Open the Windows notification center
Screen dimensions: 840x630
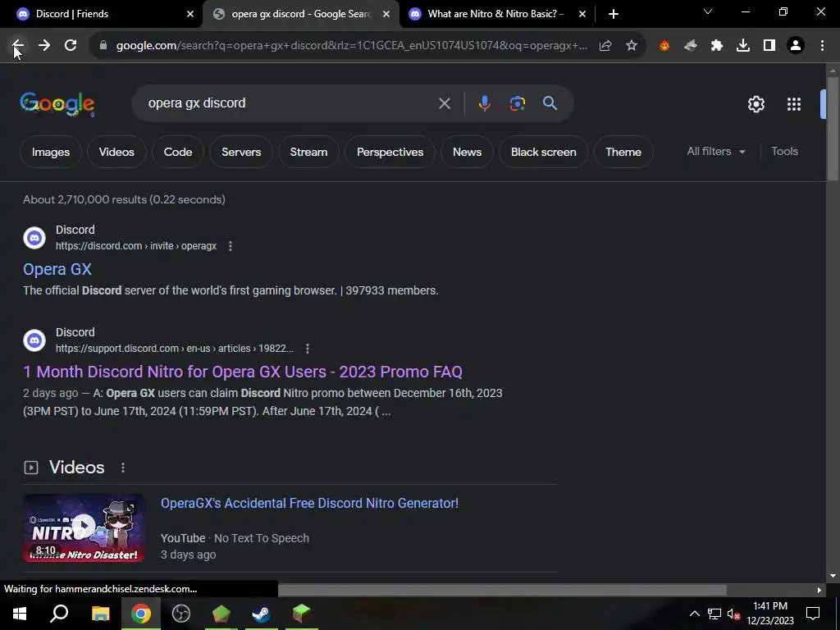pos(813,614)
